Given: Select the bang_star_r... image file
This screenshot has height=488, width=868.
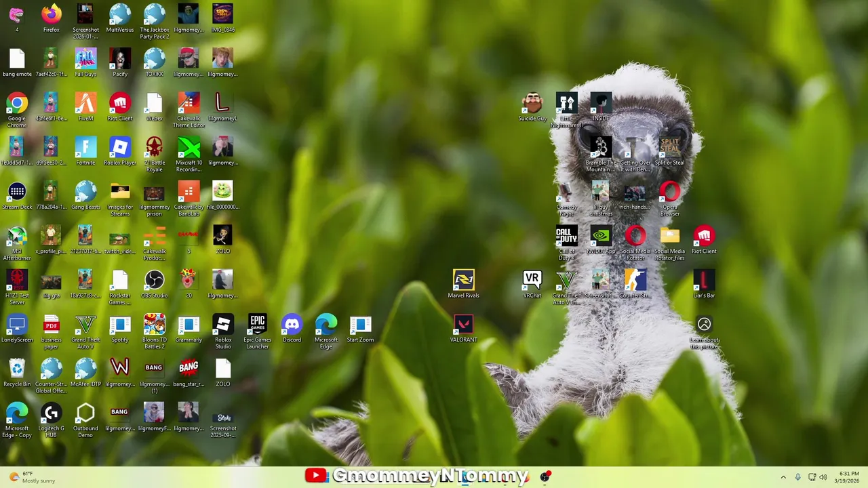Looking at the screenshot, I should coord(189,372).
